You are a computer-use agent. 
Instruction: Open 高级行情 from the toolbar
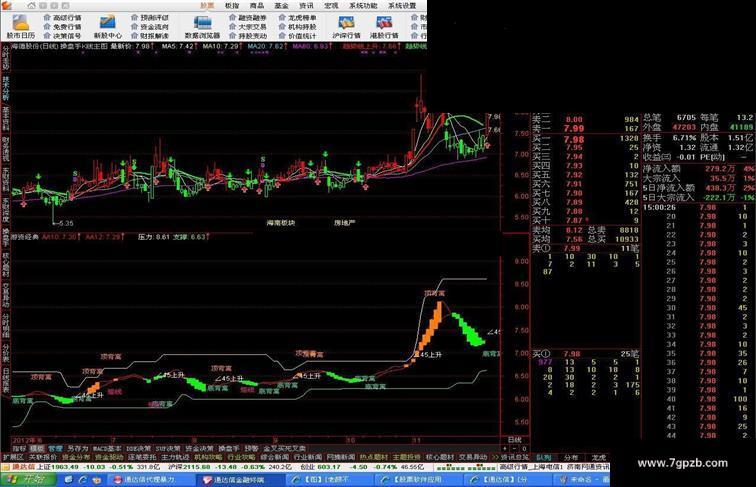pos(63,18)
